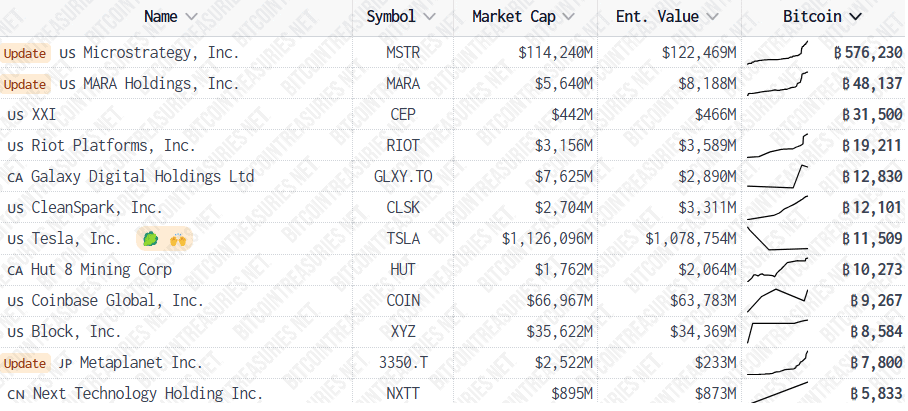Open the Next Technology Holding Inc. entry
The image size is (908, 411).
(148, 394)
